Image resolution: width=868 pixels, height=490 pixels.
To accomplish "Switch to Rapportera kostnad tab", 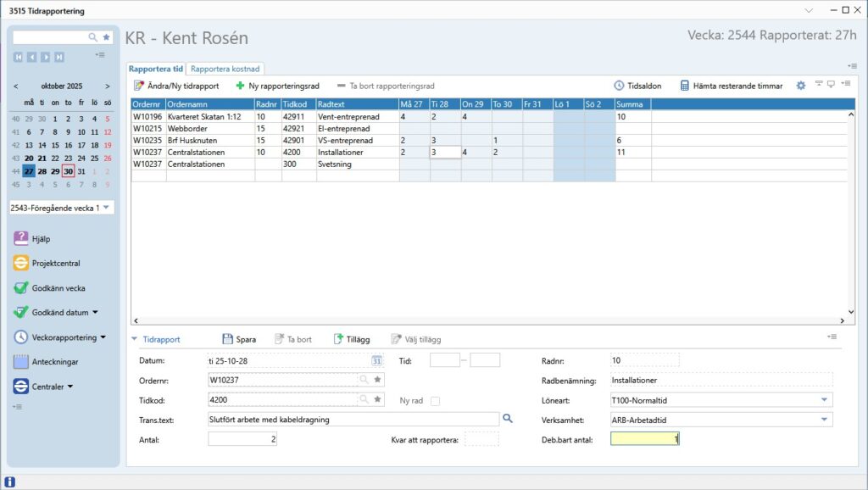I will point(225,69).
